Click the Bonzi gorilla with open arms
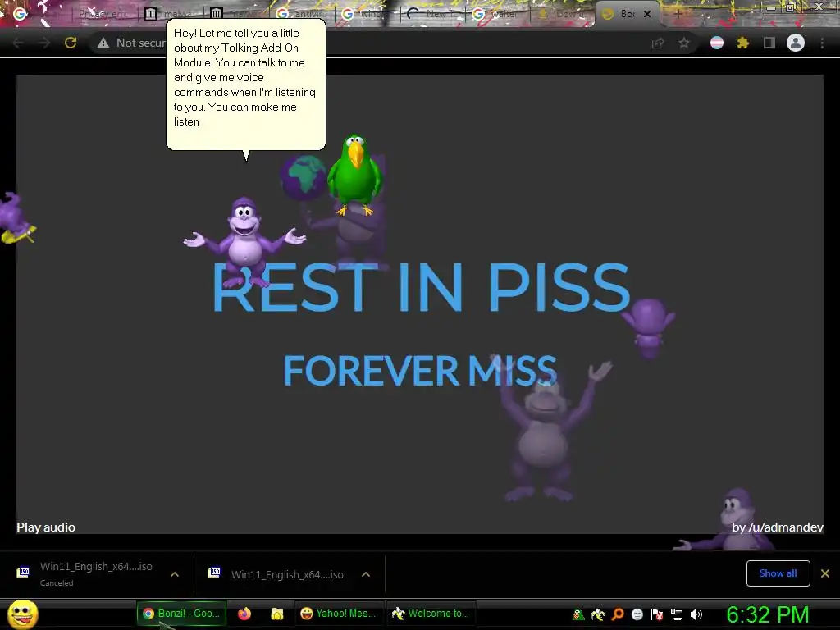840x630 pixels. click(x=244, y=241)
